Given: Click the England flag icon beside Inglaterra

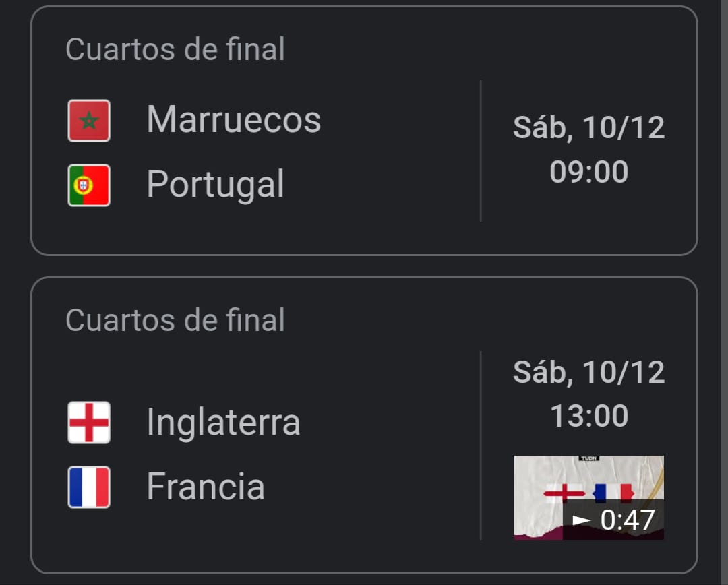Looking at the screenshot, I should click(x=89, y=423).
